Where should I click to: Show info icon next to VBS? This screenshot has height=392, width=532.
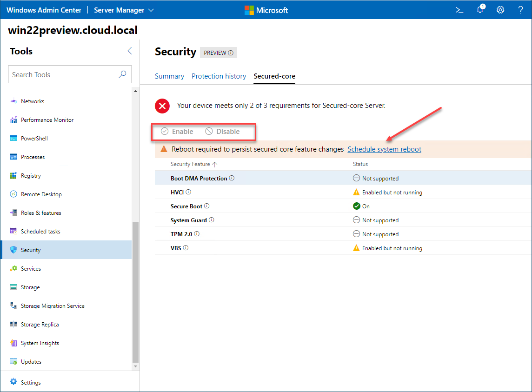186,248
